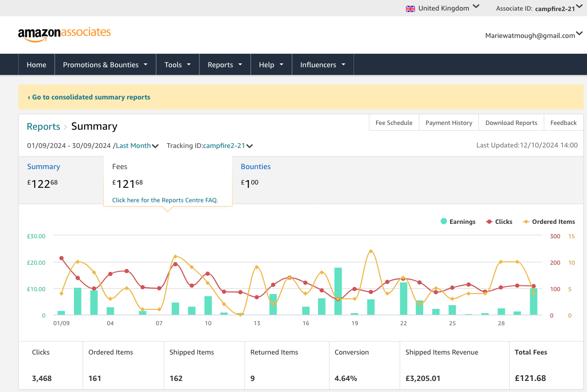Go to the Home nav item
The image size is (587, 392).
pyautogui.click(x=37, y=64)
